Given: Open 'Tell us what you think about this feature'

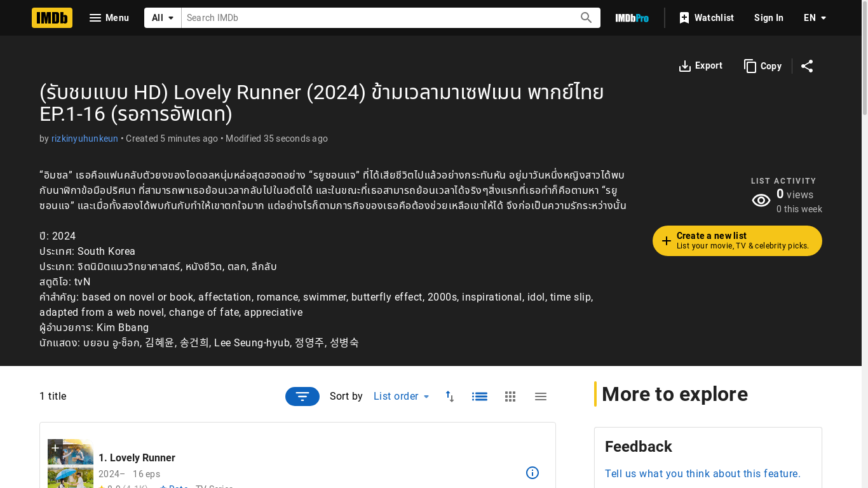Looking at the screenshot, I should (703, 474).
